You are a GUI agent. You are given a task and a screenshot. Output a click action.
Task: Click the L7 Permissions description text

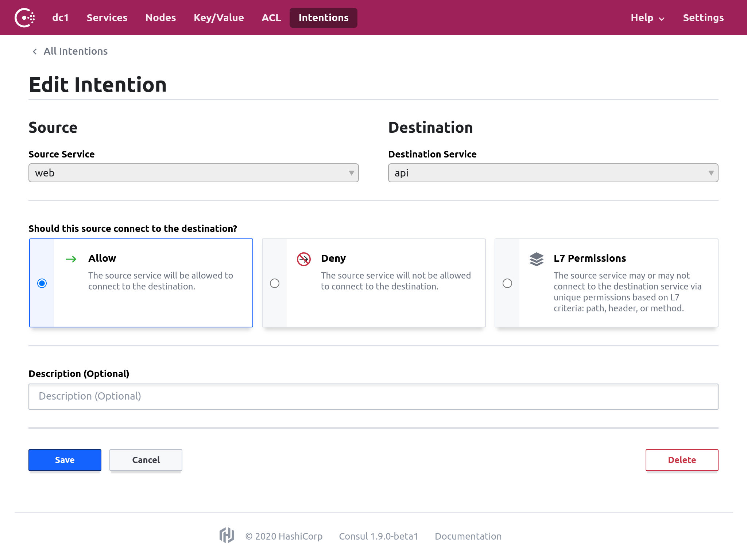tap(627, 292)
